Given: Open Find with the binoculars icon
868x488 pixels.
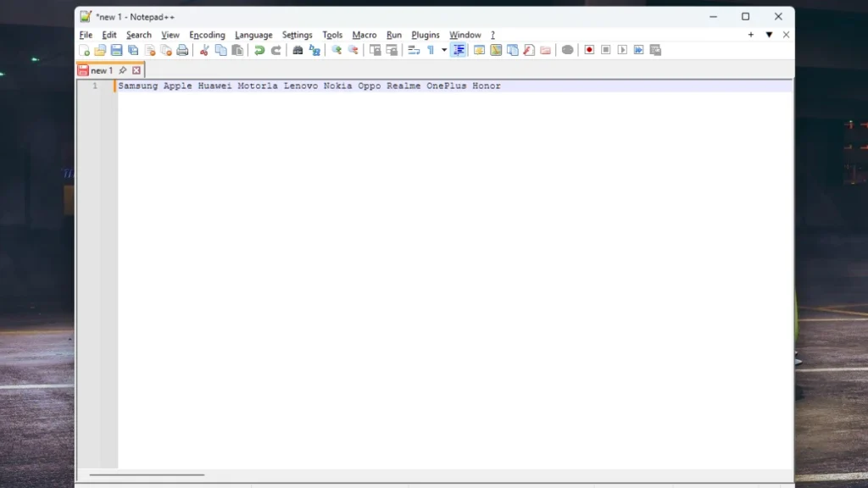Looking at the screenshot, I should click(298, 50).
